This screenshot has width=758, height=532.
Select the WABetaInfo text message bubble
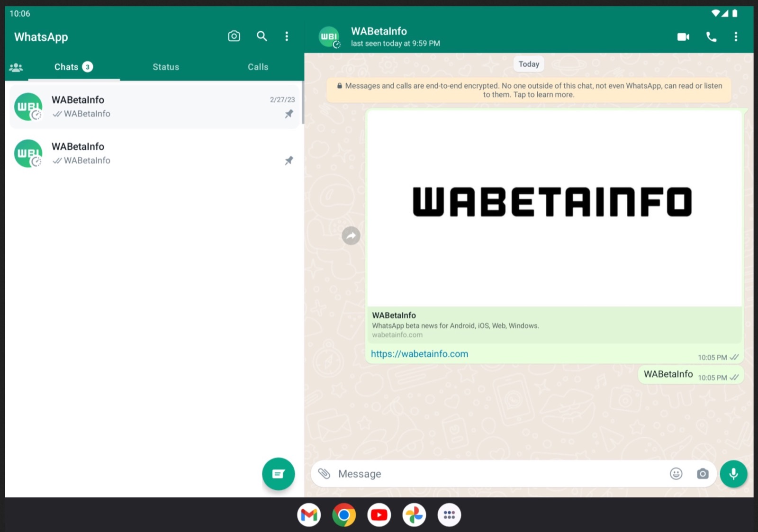click(x=691, y=375)
